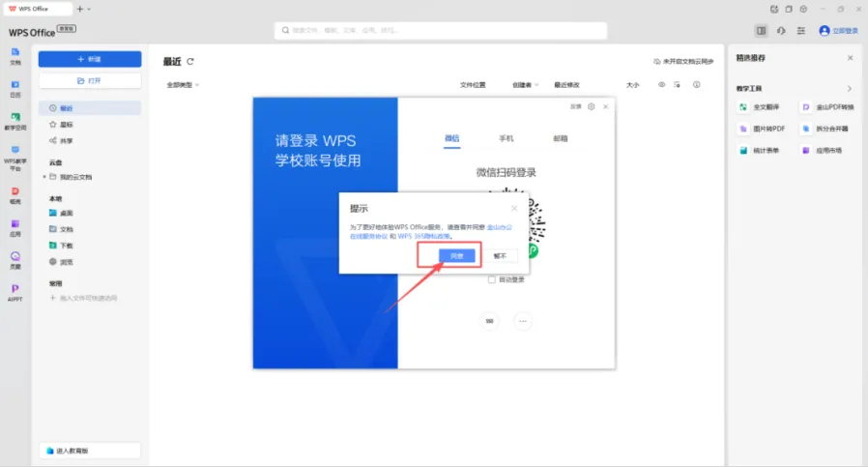This screenshot has width=868, height=467.
Task: Click the user avatar icon
Action: (x=825, y=31)
